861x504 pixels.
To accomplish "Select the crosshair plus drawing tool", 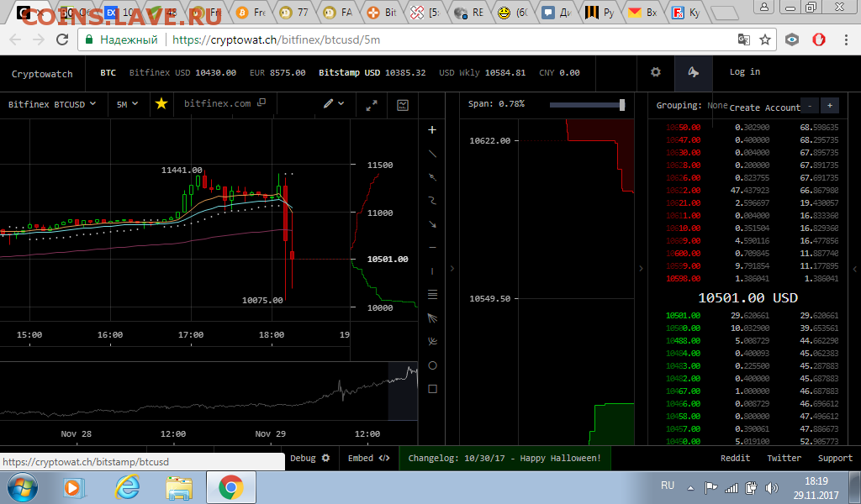I will coord(432,130).
